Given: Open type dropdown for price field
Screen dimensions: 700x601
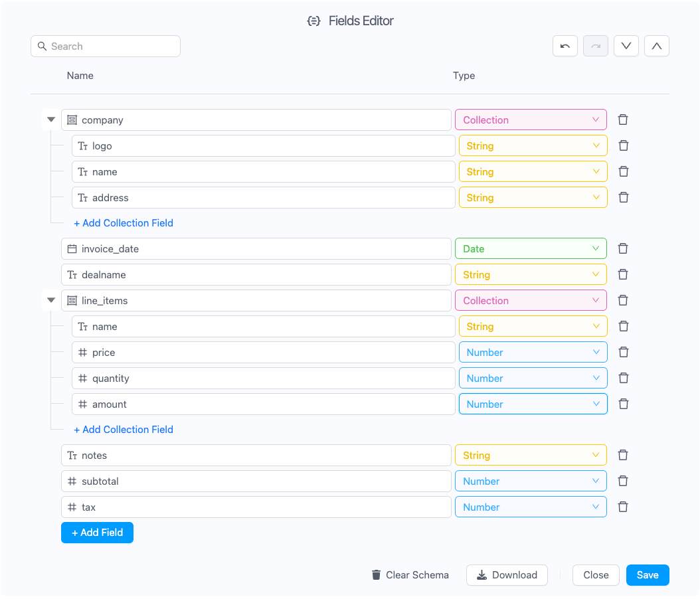Looking at the screenshot, I should tap(533, 353).
